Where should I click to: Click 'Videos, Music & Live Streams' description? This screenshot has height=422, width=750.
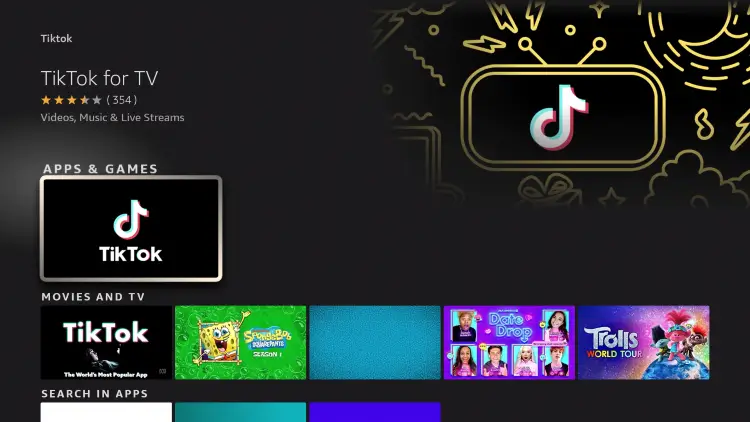tap(112, 118)
